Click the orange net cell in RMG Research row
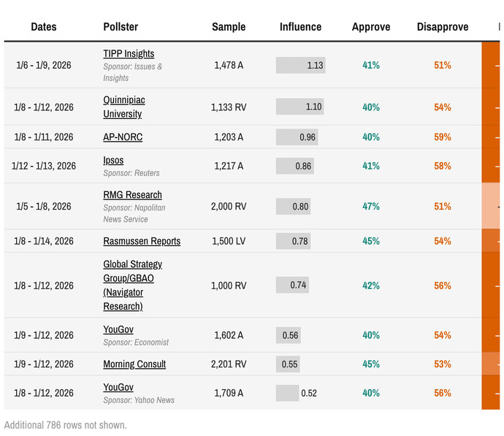504x436 pixels. coord(491,206)
